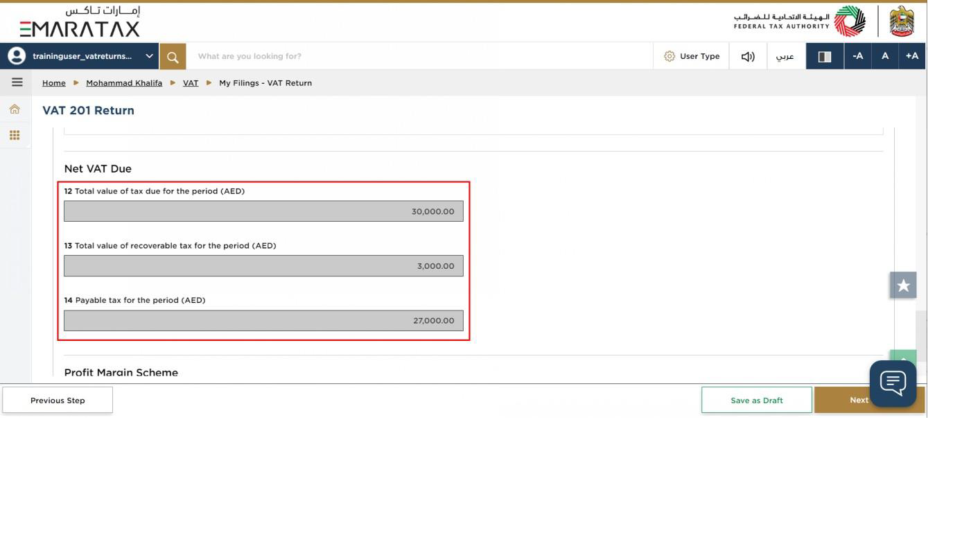Increase font size with +A
The width and height of the screenshot is (980, 555).
click(x=912, y=56)
